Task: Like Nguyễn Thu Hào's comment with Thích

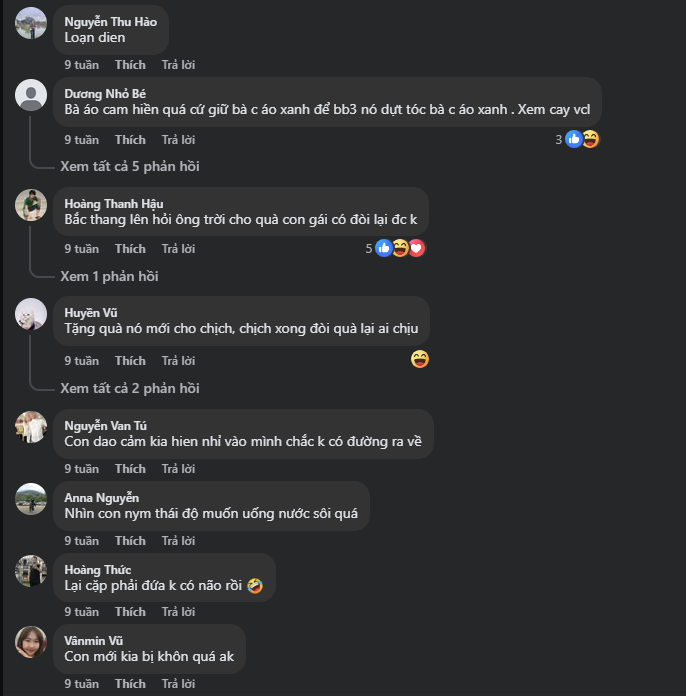Action: [130, 65]
